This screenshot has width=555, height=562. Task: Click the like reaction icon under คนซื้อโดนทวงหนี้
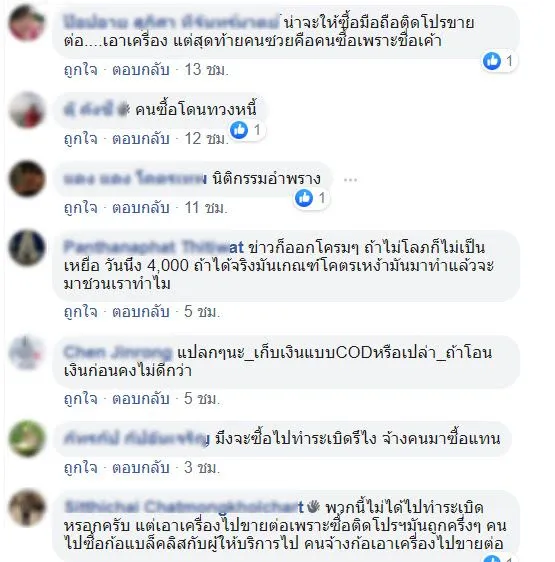(239, 130)
